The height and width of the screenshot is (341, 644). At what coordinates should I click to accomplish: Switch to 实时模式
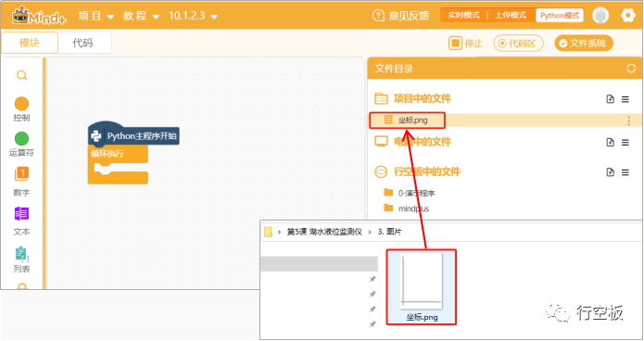click(x=463, y=15)
